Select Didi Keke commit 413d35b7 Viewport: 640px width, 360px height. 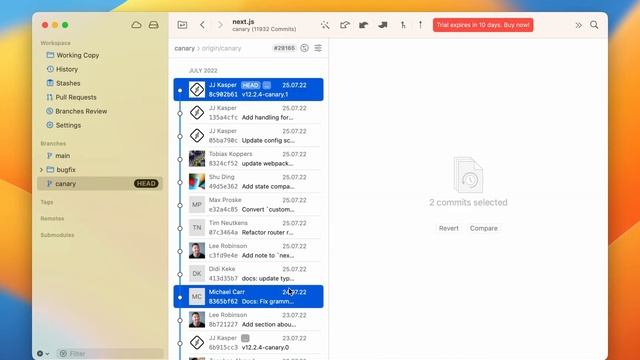tap(249, 273)
